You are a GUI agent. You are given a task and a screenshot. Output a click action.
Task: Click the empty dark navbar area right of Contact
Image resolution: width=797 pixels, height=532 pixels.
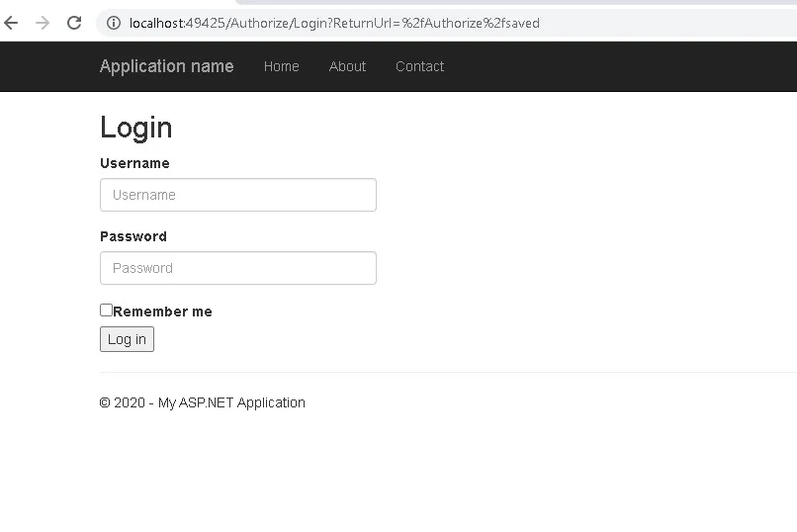click(620, 66)
